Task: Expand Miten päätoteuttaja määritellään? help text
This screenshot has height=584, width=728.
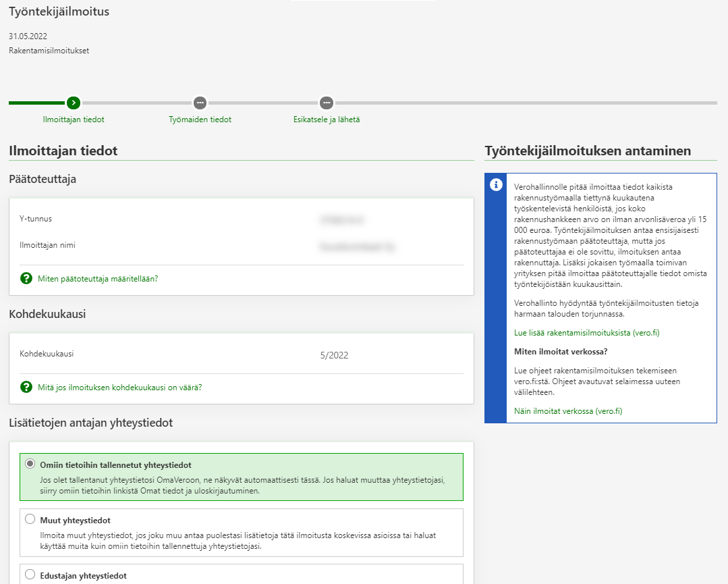Action: point(98,278)
